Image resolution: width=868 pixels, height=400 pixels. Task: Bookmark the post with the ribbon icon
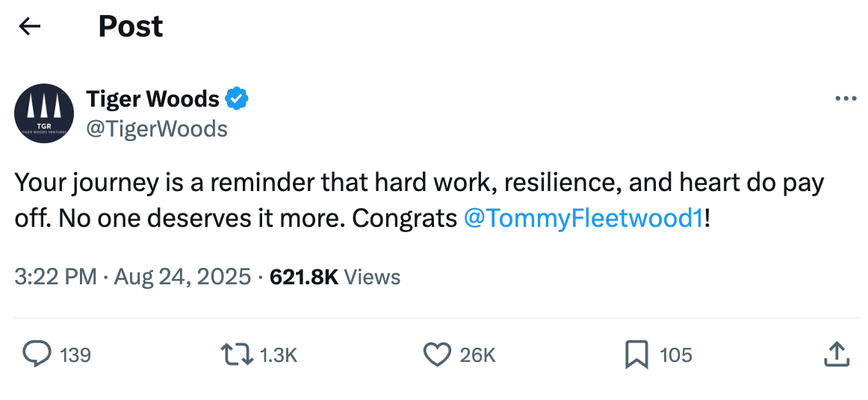click(636, 354)
